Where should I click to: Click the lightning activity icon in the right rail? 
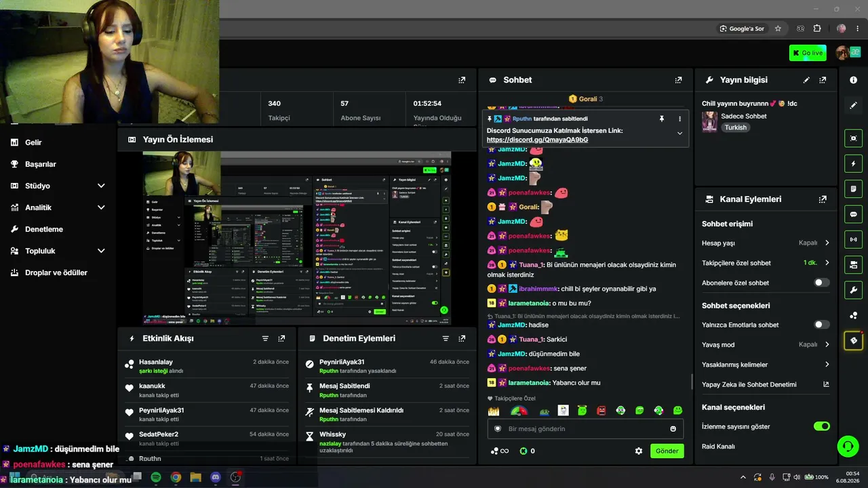pos(853,163)
